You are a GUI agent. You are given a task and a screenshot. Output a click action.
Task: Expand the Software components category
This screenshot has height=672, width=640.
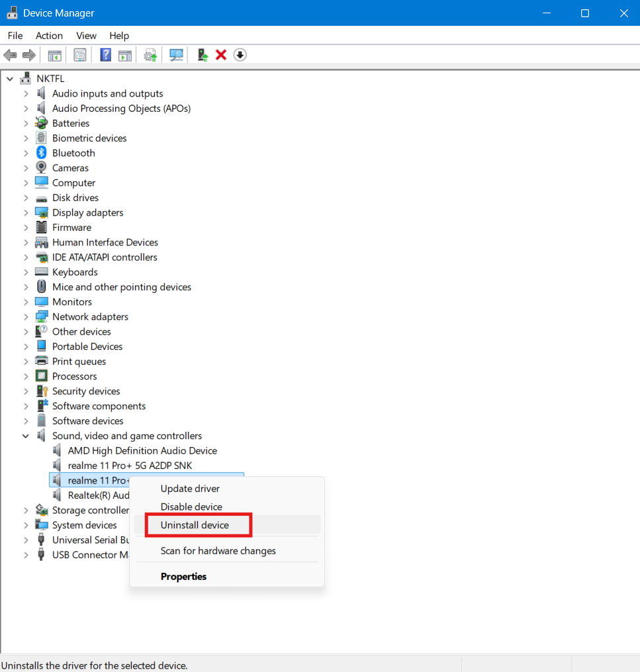pyautogui.click(x=26, y=406)
